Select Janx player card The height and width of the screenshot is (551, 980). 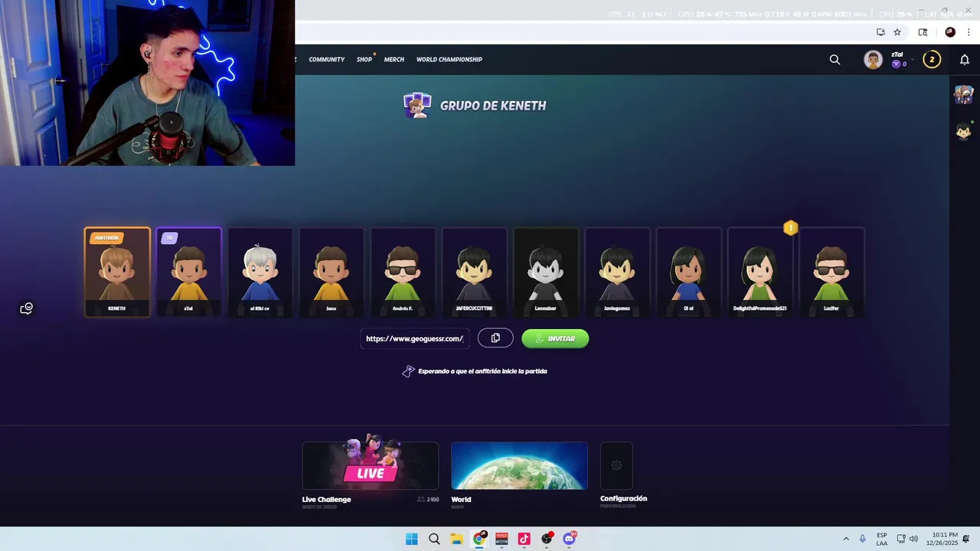pyautogui.click(x=332, y=272)
